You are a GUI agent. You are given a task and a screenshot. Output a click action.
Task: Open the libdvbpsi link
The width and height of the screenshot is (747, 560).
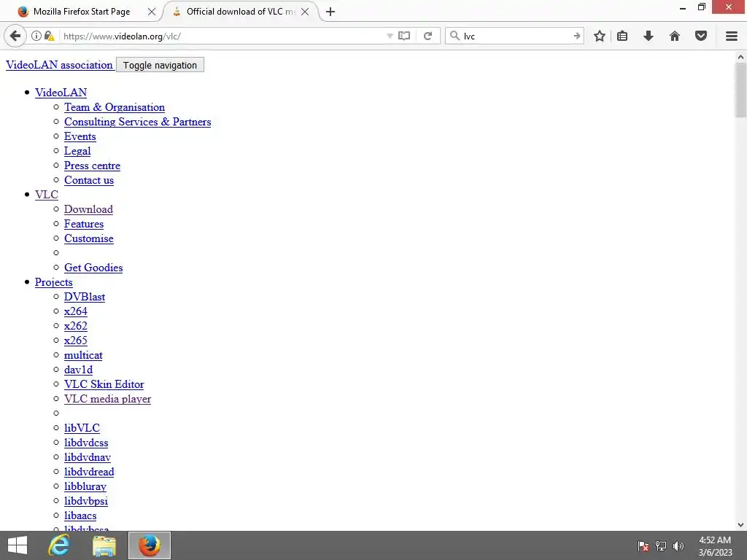click(x=86, y=501)
